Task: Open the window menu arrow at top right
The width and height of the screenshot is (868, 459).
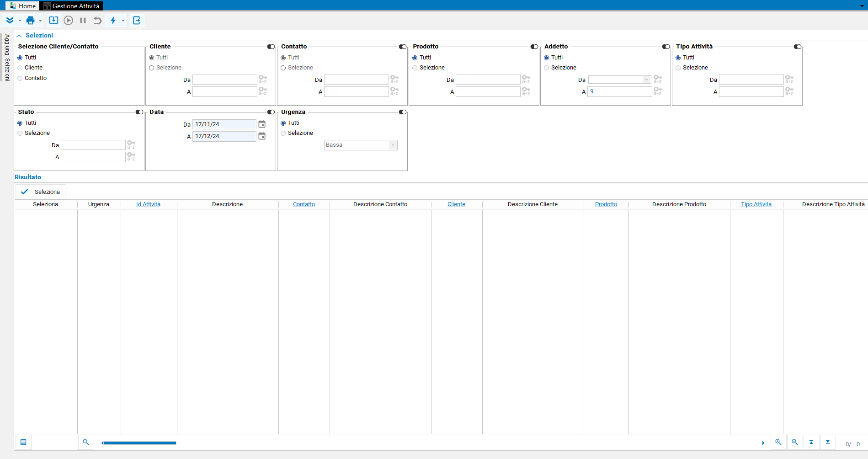Action: (862, 6)
